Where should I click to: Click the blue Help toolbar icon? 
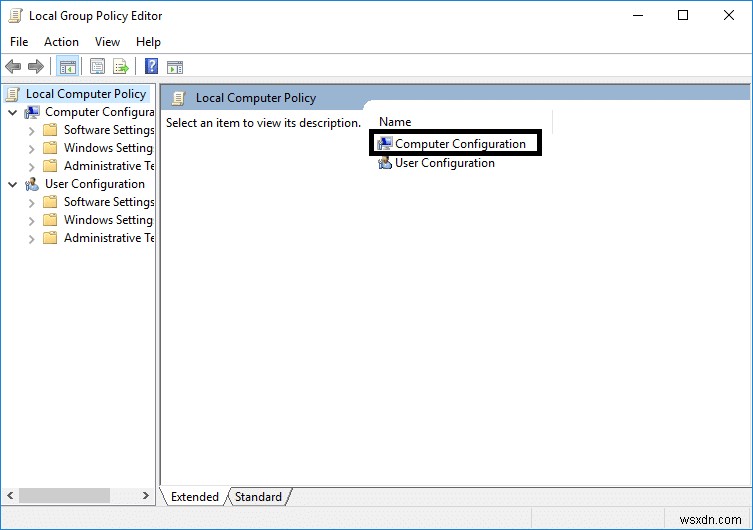151,66
